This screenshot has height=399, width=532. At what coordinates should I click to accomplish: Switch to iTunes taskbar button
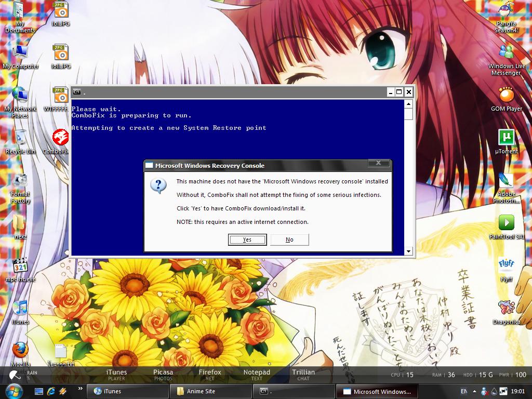[127, 391]
